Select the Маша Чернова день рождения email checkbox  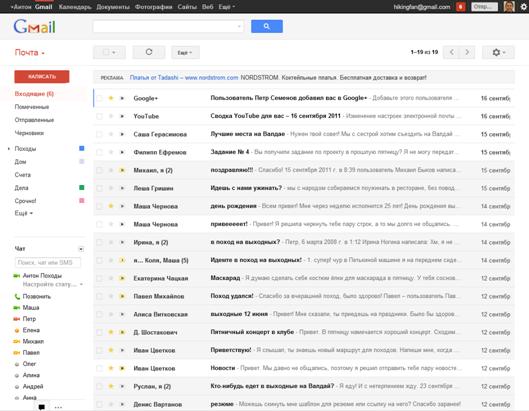pos(99,206)
